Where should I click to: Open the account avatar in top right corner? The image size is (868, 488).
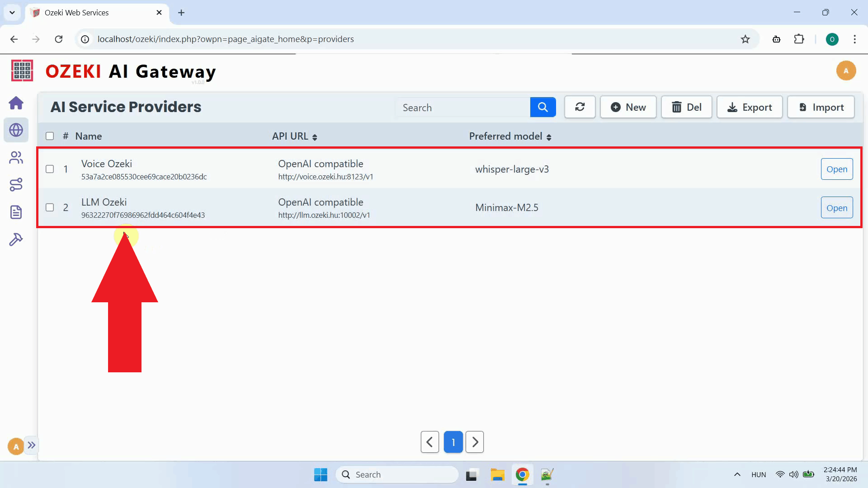846,70
